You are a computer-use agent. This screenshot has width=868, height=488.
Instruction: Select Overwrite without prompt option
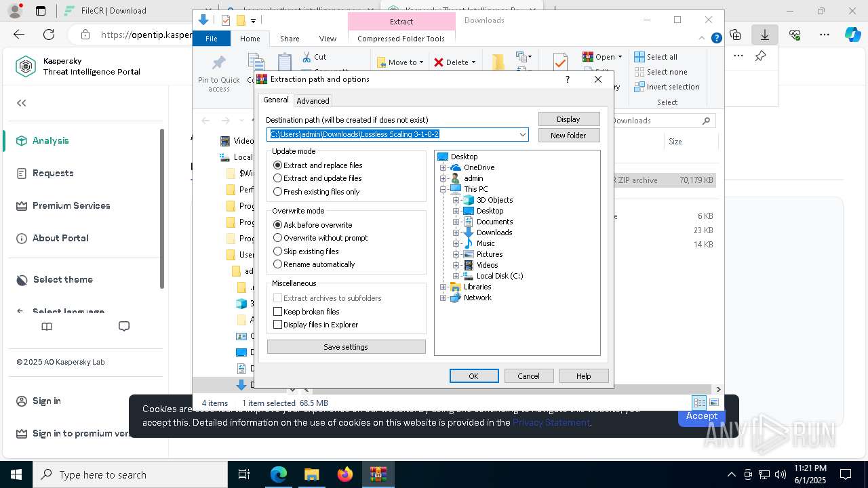tap(320, 238)
